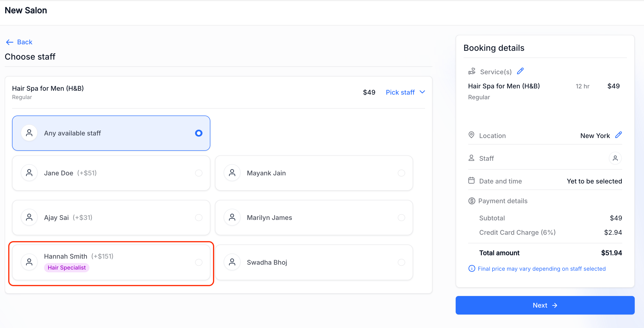
Task: Click the (+$51) price next to Jane Doe
Action: [x=87, y=173]
